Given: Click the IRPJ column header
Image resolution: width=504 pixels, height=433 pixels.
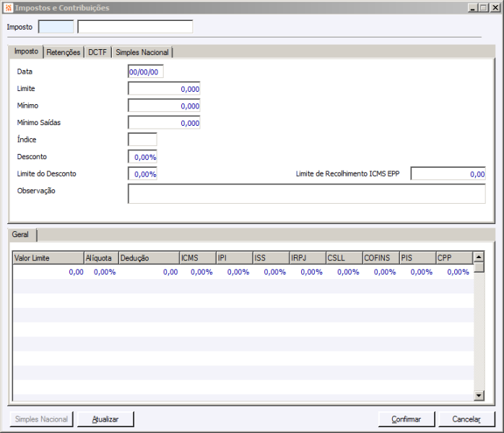Looking at the screenshot, I should point(308,258).
